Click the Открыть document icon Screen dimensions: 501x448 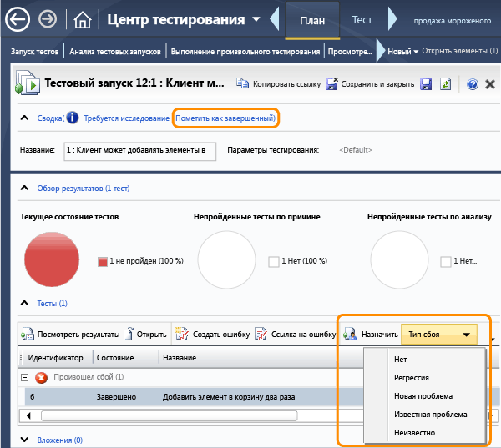tap(128, 334)
